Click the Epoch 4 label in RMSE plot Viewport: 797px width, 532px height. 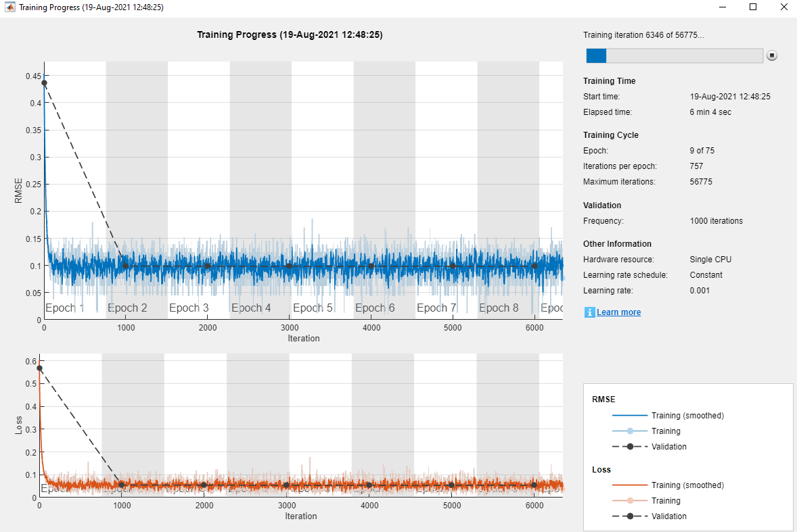coord(251,308)
